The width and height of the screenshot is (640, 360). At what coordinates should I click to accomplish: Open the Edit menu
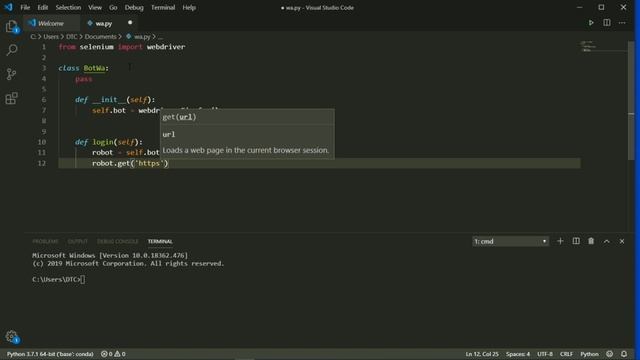click(x=42, y=7)
